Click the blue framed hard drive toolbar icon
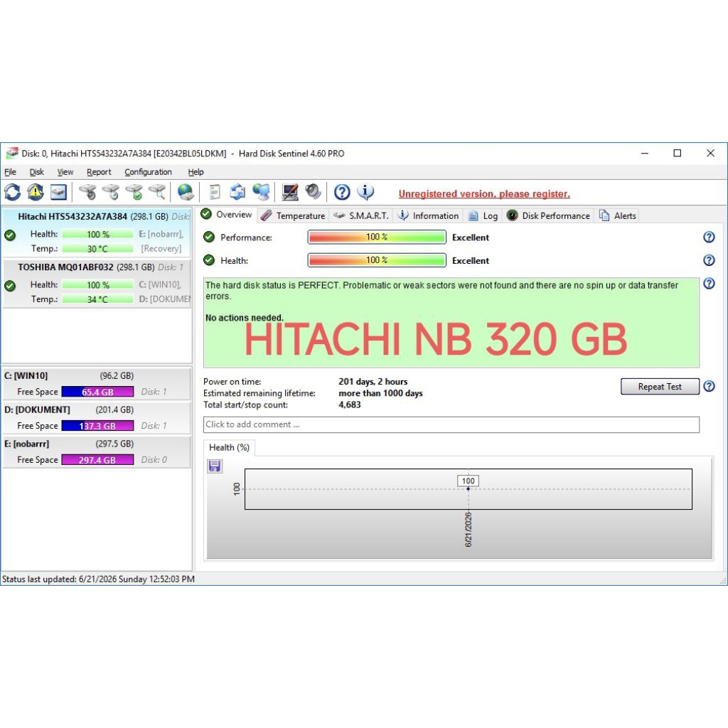This screenshot has height=728, width=728. coord(58,192)
